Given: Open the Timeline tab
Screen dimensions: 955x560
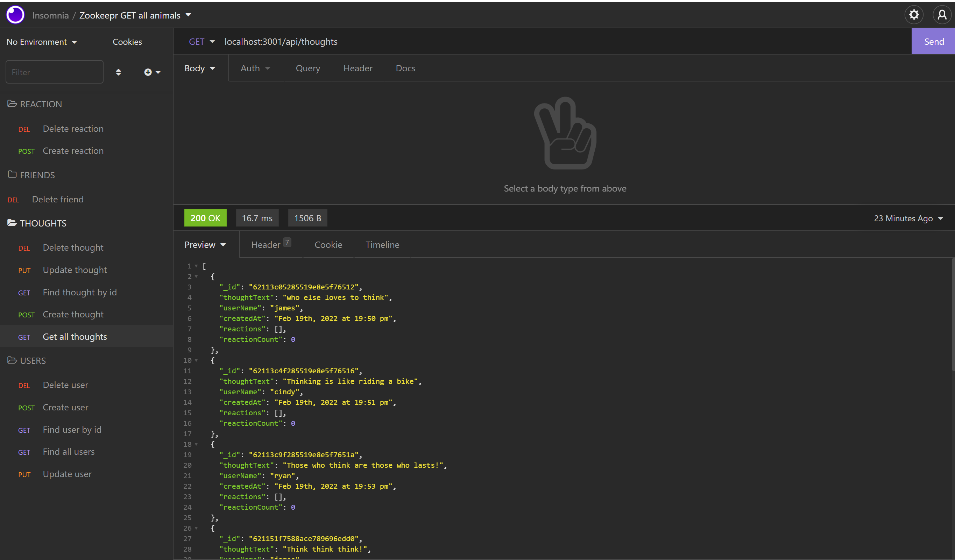Looking at the screenshot, I should pyautogui.click(x=382, y=245).
